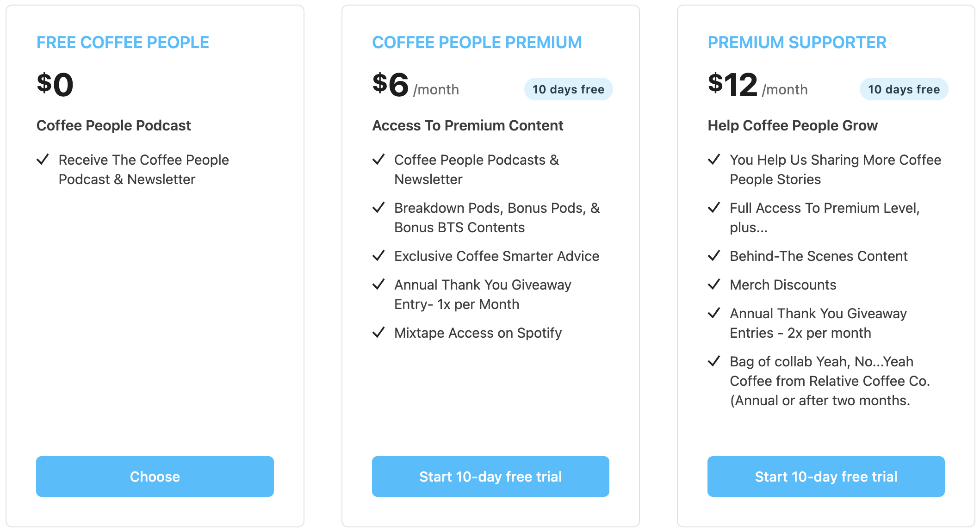This screenshot has height=532, width=980.
Task: Click checkmark beside Bag of collab coffee
Action: pyautogui.click(x=714, y=361)
